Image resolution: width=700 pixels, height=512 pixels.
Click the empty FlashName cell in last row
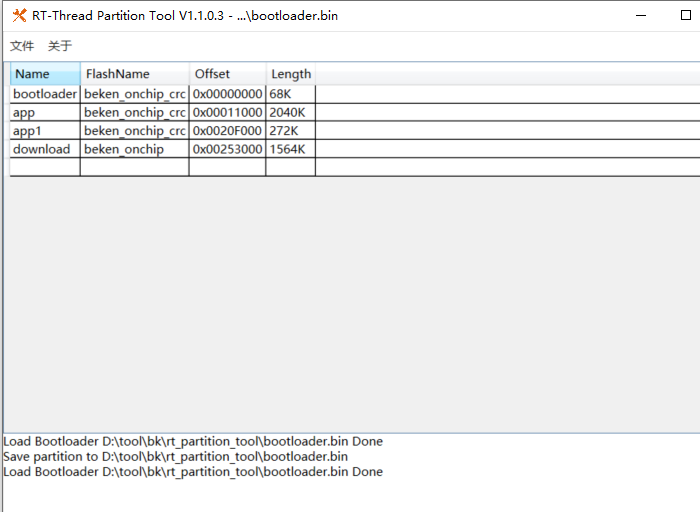coord(135,167)
